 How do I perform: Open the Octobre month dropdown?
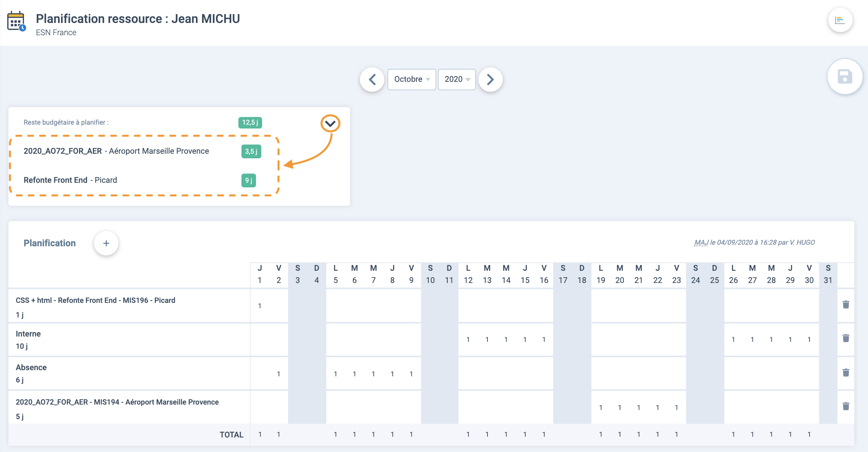click(412, 80)
